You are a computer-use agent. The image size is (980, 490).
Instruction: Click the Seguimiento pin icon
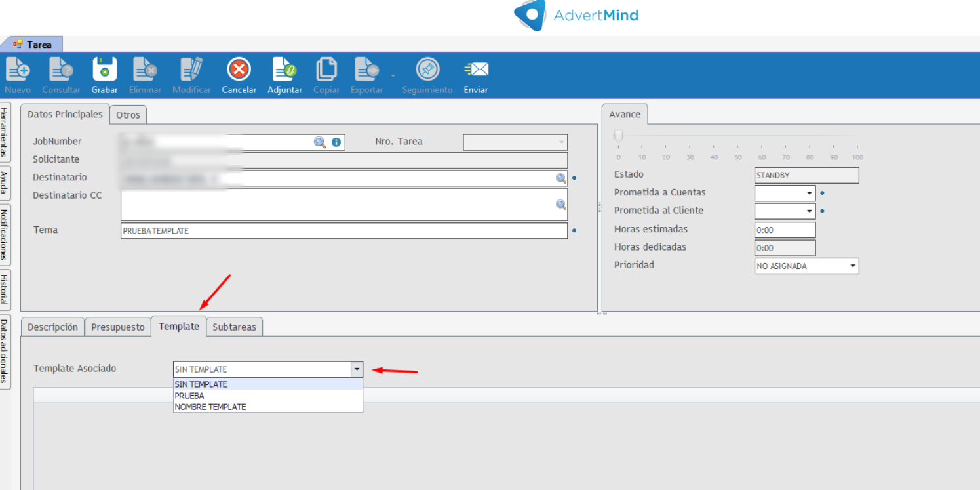point(427,69)
